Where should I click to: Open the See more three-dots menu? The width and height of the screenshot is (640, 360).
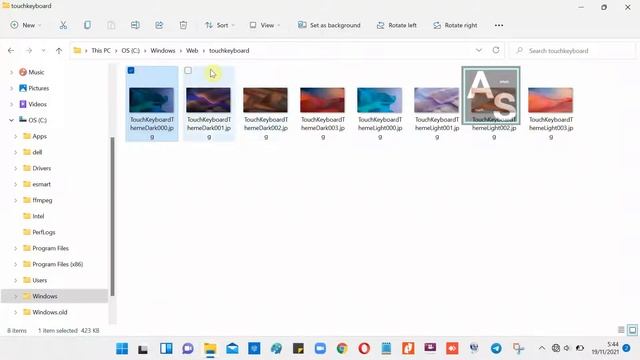pos(499,25)
